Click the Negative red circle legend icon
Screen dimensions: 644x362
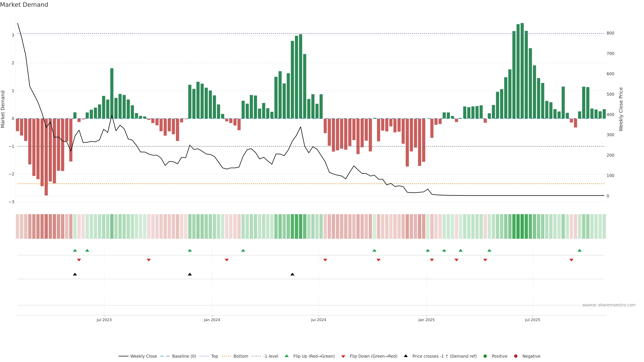(516, 356)
